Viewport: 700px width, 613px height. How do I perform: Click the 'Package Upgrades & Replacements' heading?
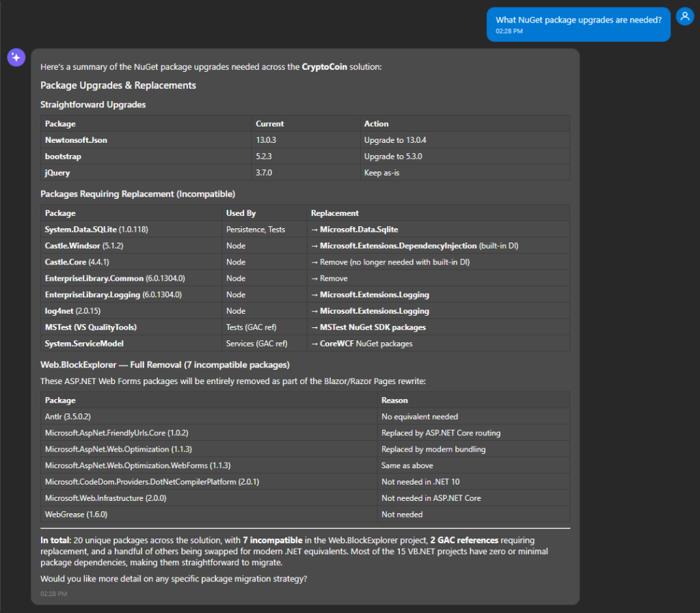click(x=118, y=85)
